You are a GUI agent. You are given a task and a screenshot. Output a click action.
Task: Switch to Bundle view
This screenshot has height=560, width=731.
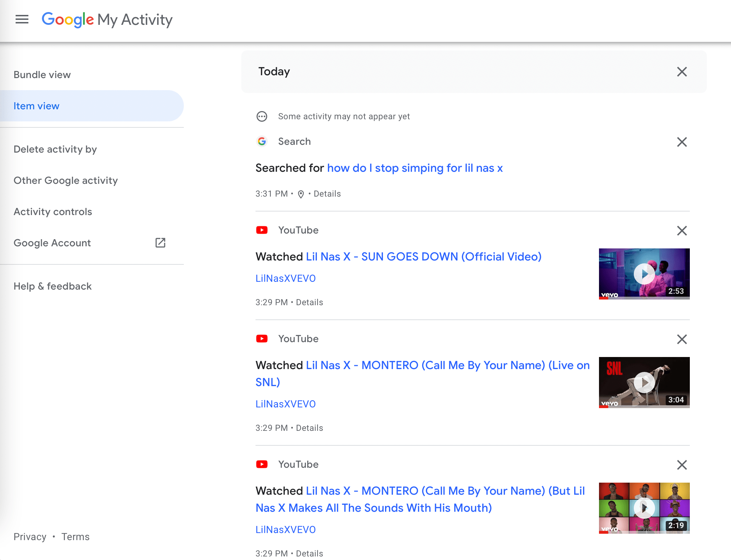click(x=42, y=75)
